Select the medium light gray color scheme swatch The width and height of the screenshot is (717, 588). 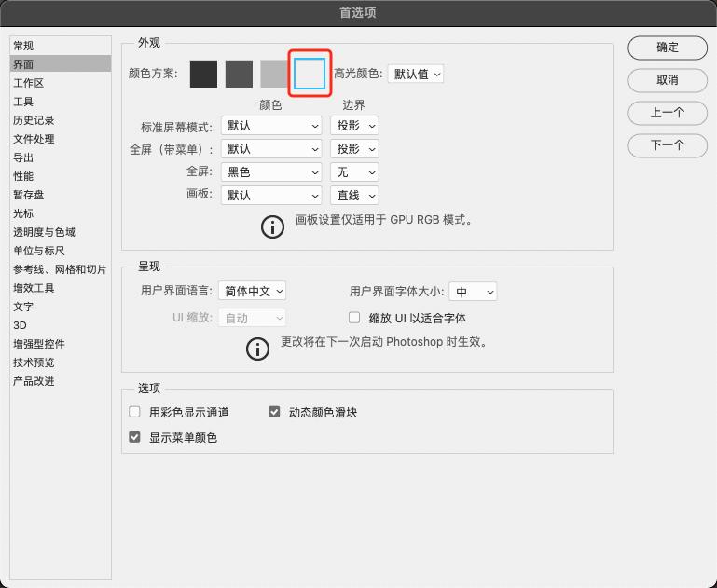(274, 74)
